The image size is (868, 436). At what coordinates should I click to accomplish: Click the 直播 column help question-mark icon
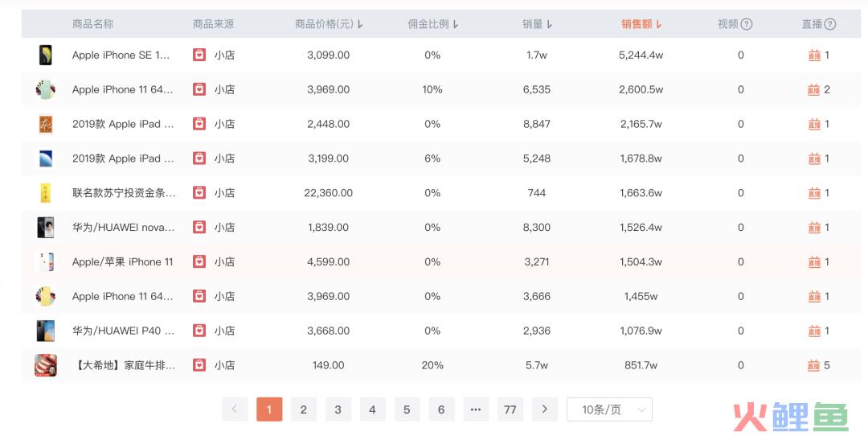tap(829, 24)
